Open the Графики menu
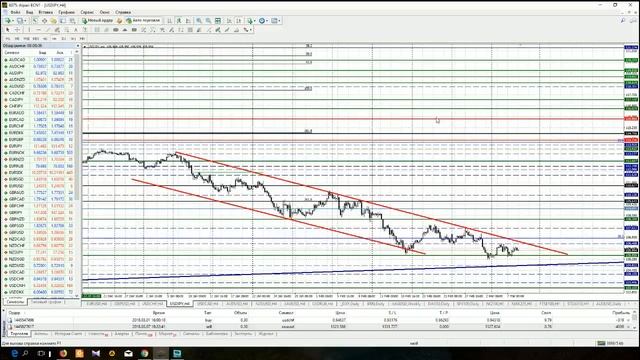 point(66,12)
